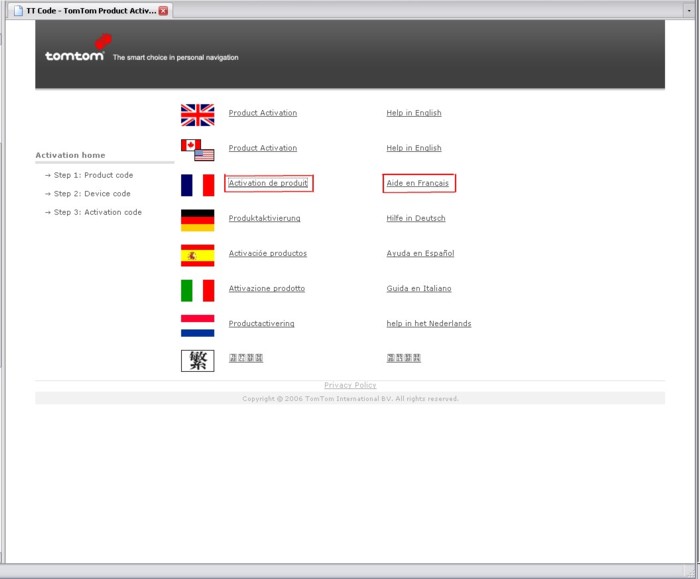The image size is (700, 579).
Task: Open the Aide en Français link
Action: (x=417, y=183)
